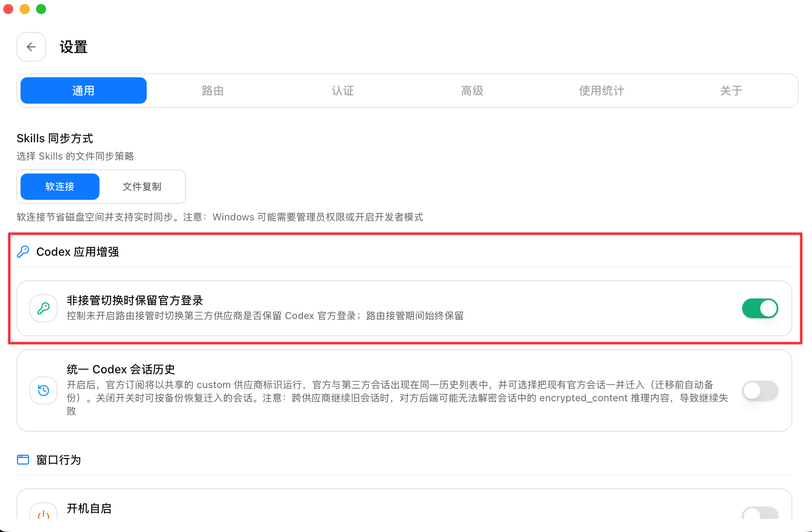Click the 控制未开启路由接管时 description text
This screenshot has width=812, height=532.
coord(265,316)
